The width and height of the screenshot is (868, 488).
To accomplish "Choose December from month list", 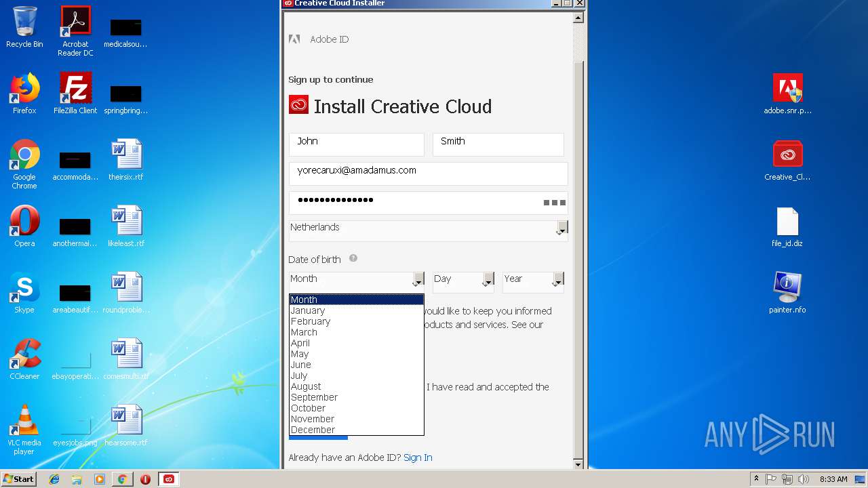I will click(x=357, y=430).
